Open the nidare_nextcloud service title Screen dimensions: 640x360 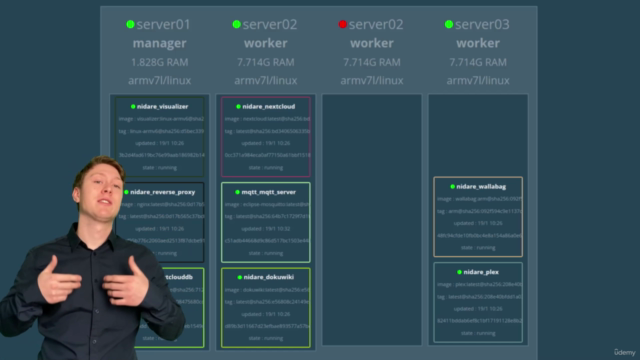(269, 107)
